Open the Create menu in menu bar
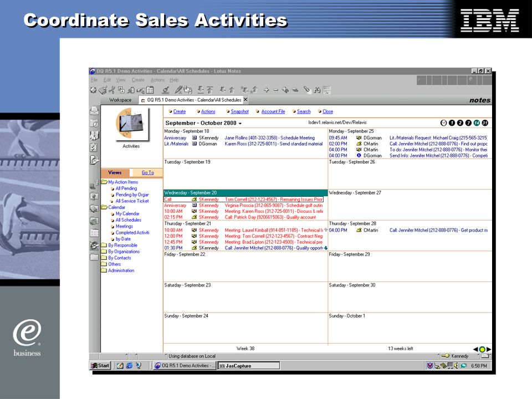Screen dimensions: 532x399 138,80
